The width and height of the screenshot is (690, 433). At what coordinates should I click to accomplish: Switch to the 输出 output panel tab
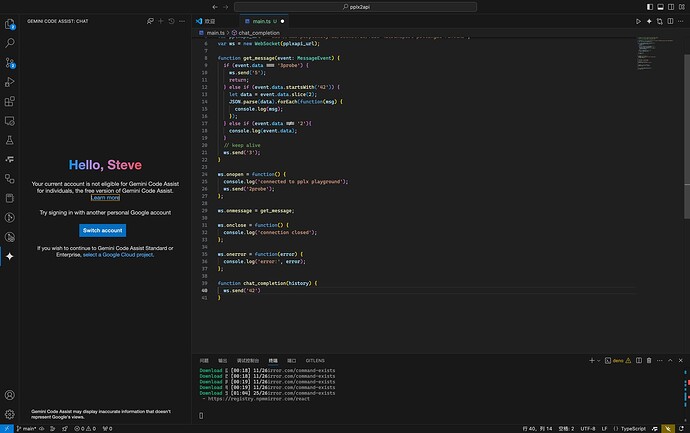(223, 360)
